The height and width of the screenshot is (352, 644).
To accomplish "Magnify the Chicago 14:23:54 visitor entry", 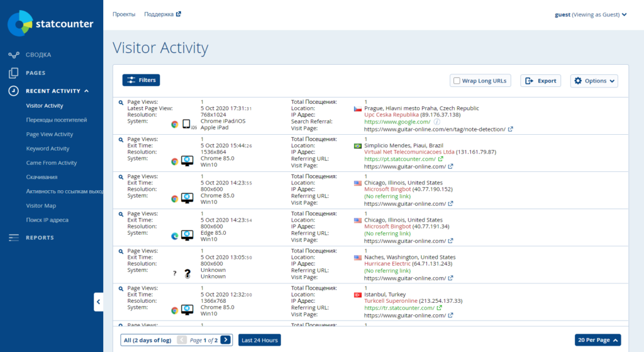I will [x=121, y=214].
